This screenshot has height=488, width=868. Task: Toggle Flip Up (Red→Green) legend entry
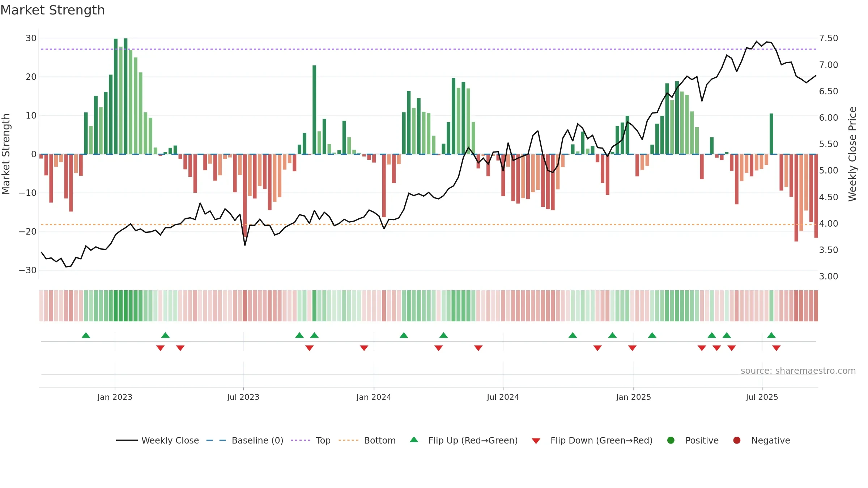click(464, 440)
